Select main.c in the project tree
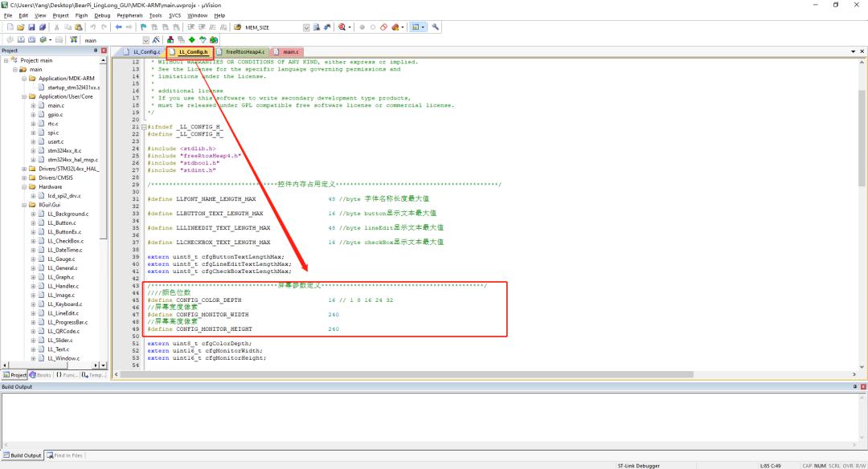 point(55,106)
